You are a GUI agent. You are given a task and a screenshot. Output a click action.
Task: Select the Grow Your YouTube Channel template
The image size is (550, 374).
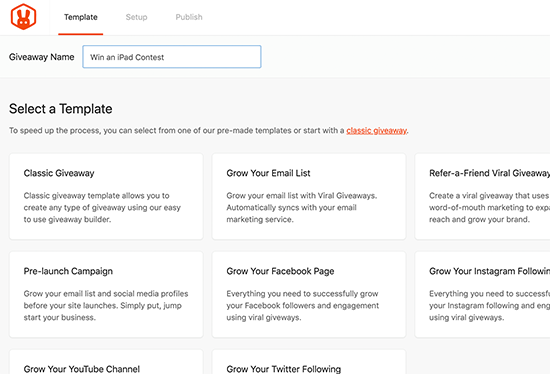point(106,362)
